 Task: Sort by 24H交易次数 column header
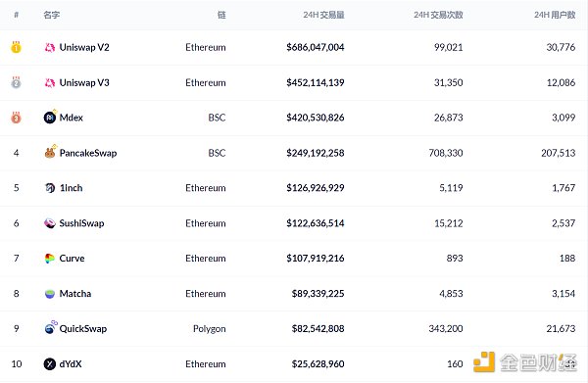click(438, 15)
